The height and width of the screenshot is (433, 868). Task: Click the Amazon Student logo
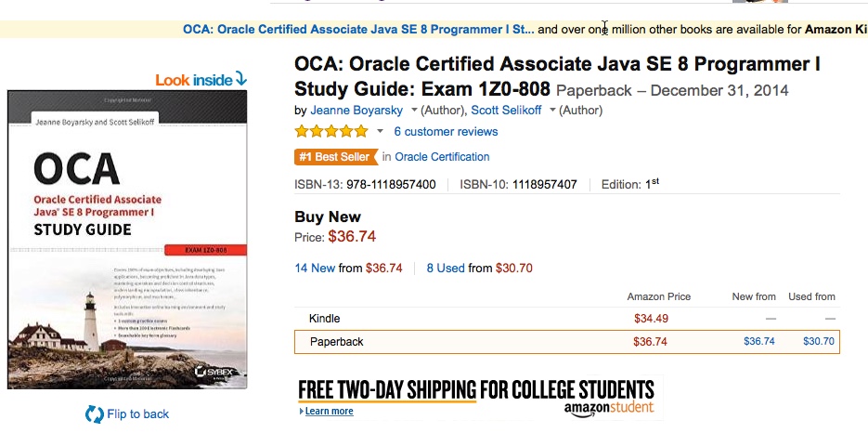[608, 407]
